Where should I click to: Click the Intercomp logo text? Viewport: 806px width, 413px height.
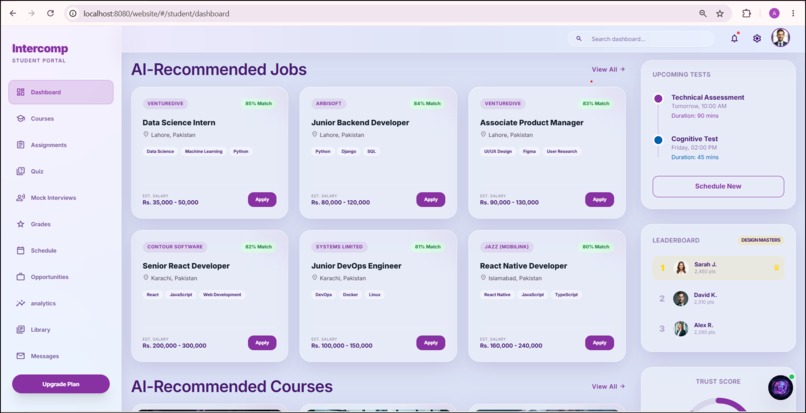point(40,48)
